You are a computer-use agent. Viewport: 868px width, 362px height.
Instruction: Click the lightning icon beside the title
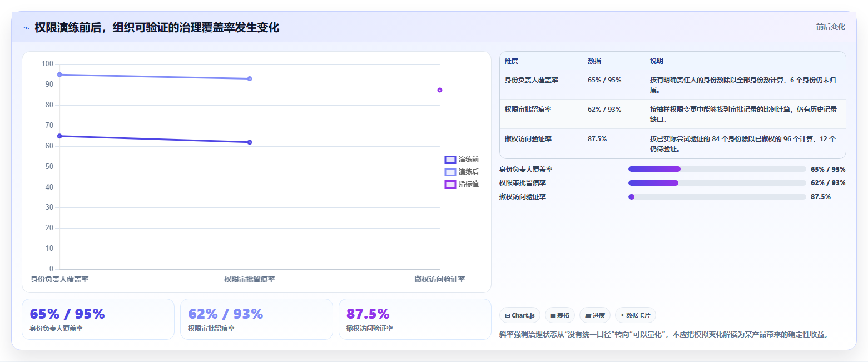pyautogui.click(x=26, y=27)
